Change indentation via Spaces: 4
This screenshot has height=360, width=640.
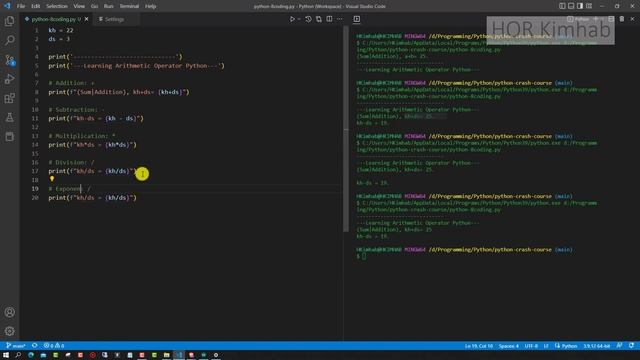point(509,346)
